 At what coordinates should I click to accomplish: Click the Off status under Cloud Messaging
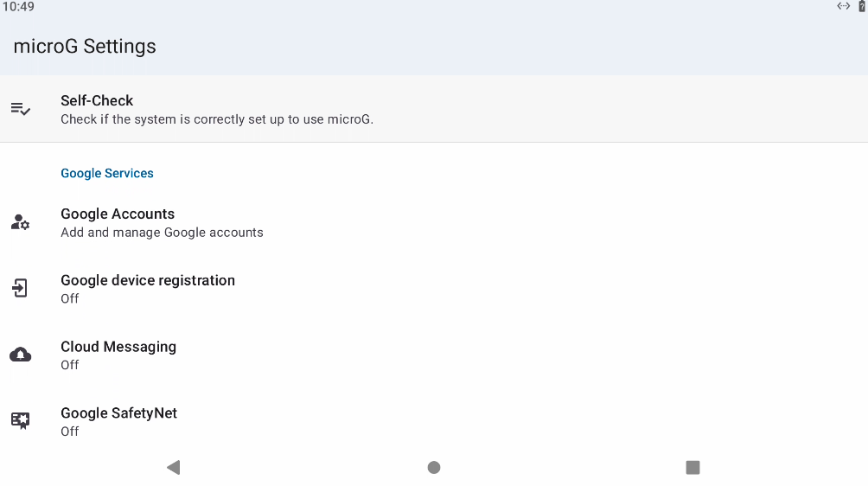[70, 365]
